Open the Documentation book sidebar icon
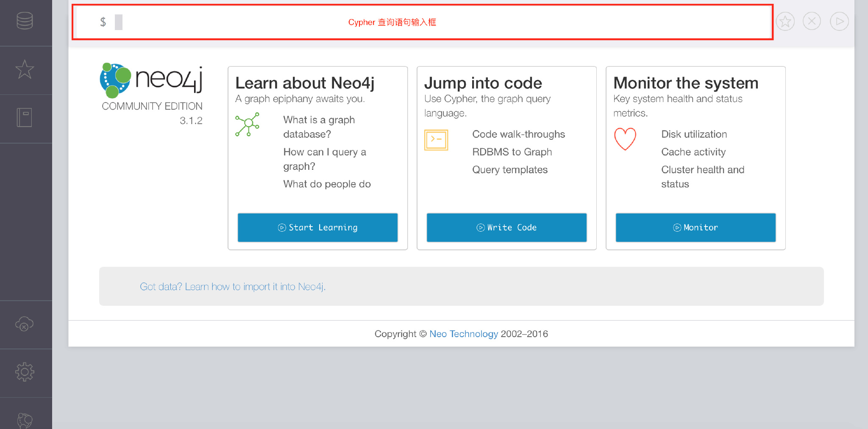Viewport: 868px width, 429px height. coord(25,118)
